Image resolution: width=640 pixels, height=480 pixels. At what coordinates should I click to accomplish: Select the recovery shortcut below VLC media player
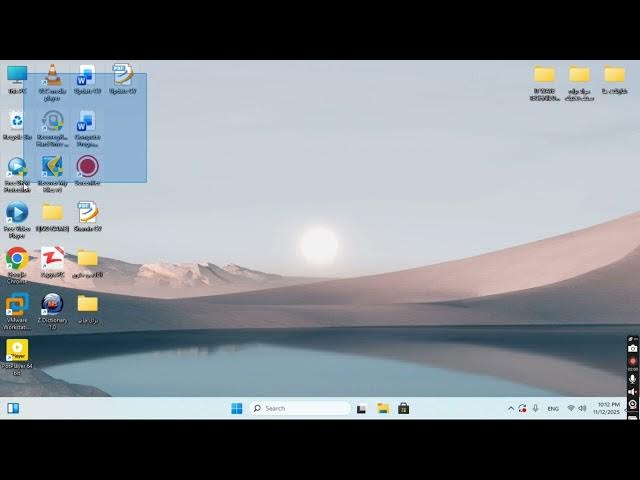point(52,128)
